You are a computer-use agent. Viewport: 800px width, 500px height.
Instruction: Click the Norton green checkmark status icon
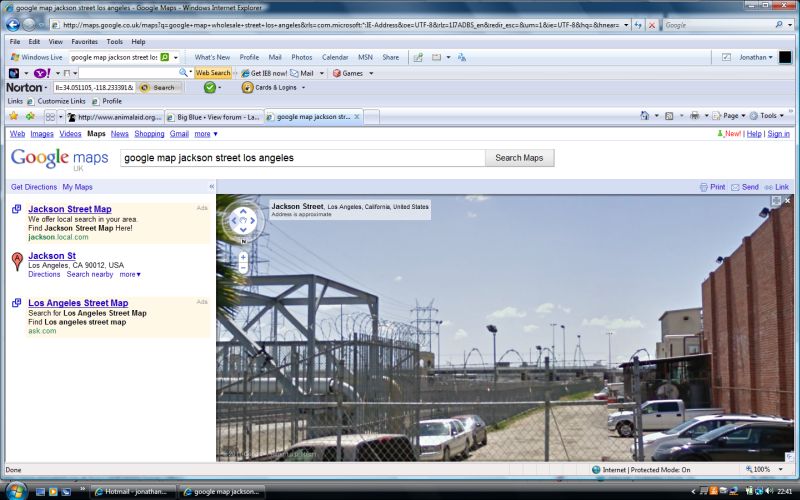210,87
